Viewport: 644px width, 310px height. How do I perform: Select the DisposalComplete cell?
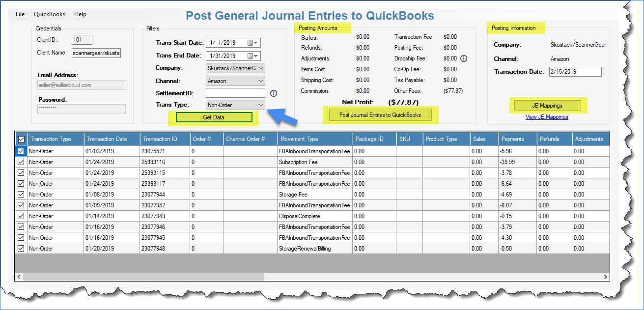pos(315,216)
